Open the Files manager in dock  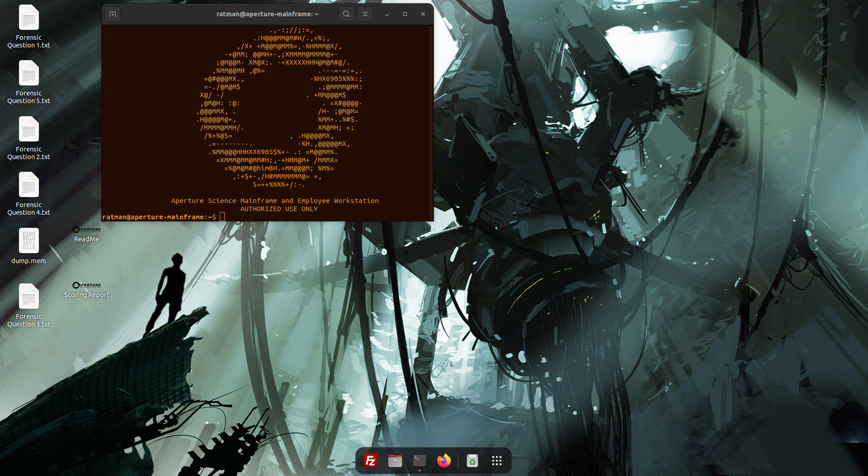395,461
